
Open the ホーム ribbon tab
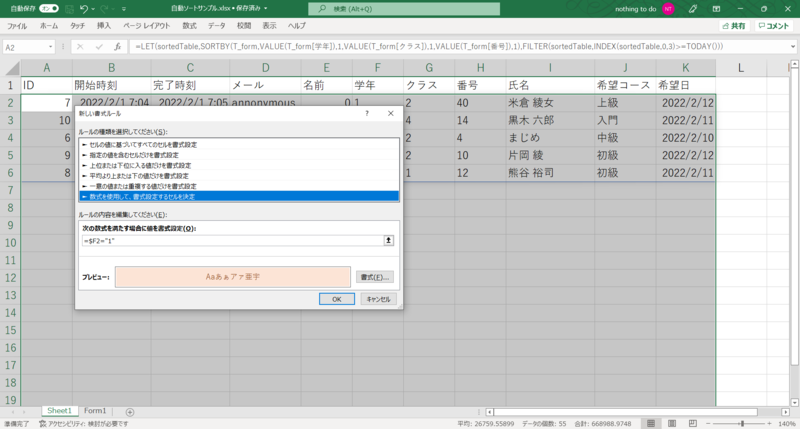coord(49,26)
